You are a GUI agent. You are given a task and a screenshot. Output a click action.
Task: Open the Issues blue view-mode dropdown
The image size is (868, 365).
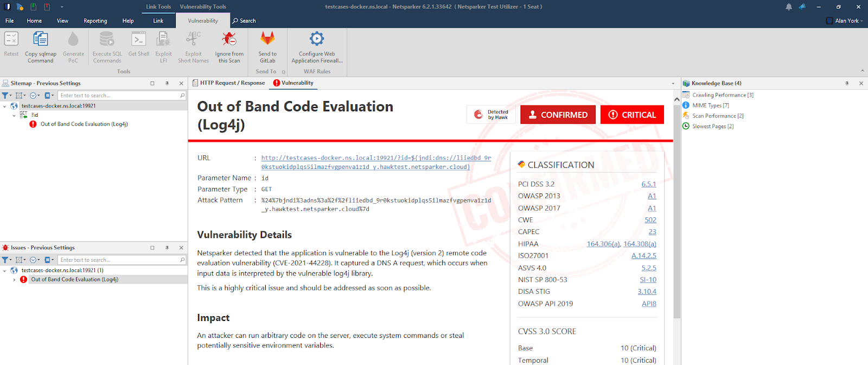[49, 260]
